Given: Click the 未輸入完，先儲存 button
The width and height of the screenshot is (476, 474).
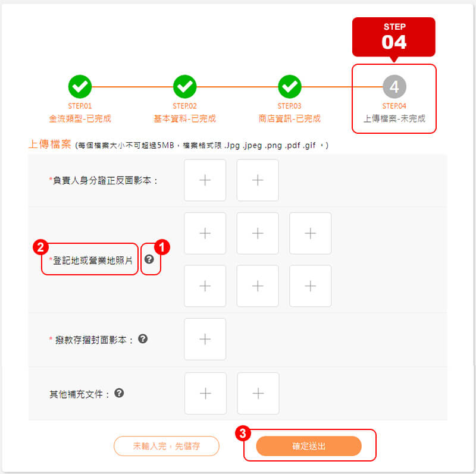Looking at the screenshot, I should [x=167, y=446].
